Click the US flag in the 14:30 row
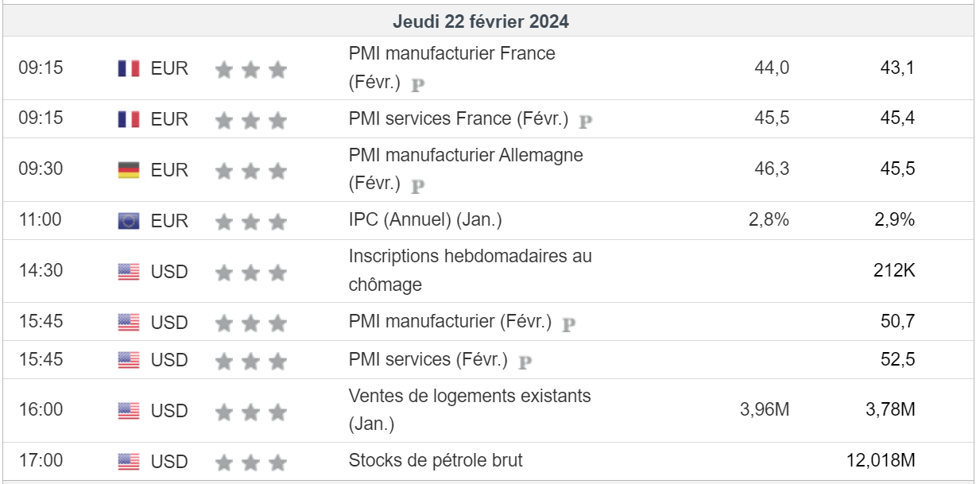Image resolution: width=980 pixels, height=484 pixels. [x=128, y=272]
